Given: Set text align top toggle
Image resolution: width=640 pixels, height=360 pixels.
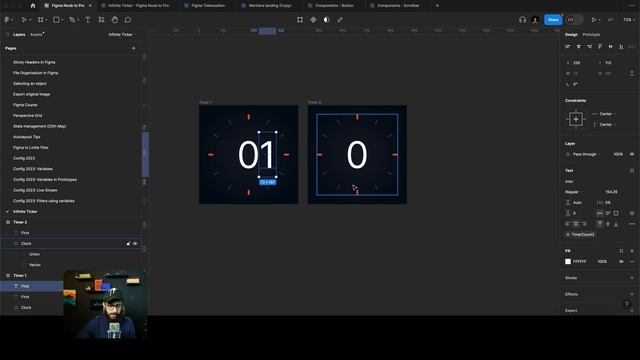Looking at the screenshot, I should 600,224.
